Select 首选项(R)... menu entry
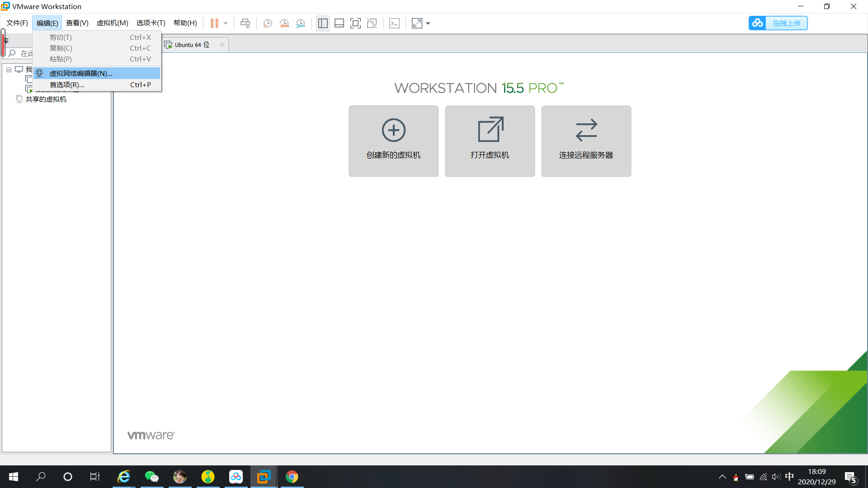Image resolution: width=868 pixels, height=488 pixels. (67, 84)
